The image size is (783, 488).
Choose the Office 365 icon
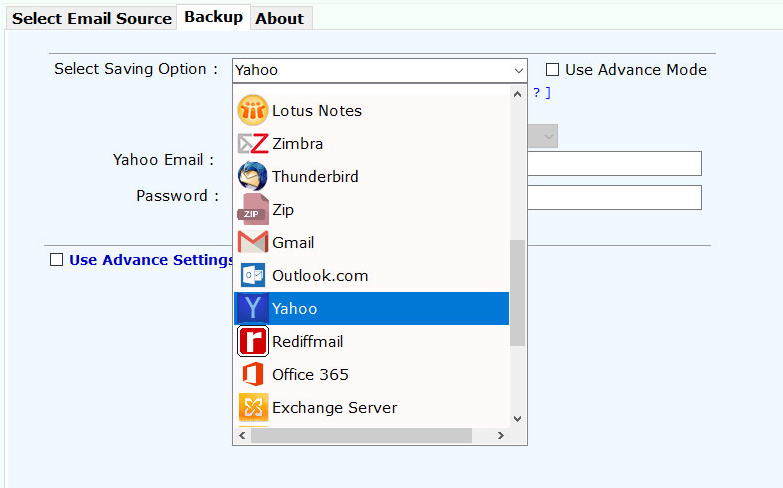coord(253,375)
